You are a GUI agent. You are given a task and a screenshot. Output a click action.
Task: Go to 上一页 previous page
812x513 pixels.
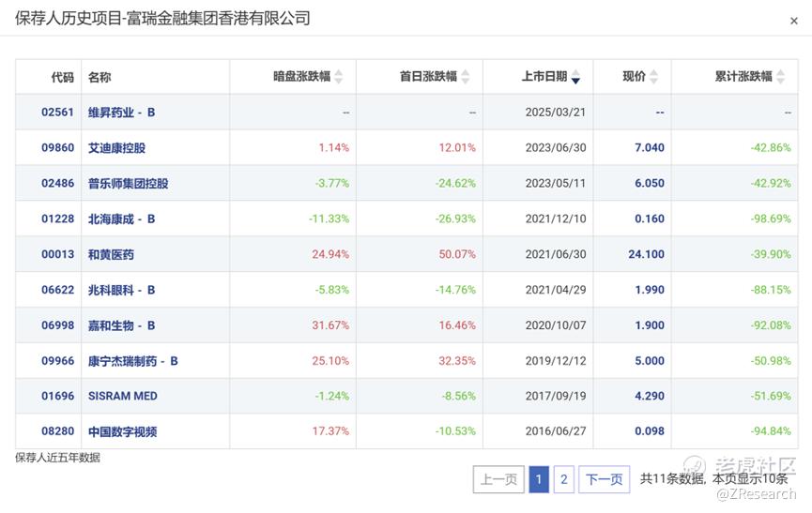coord(498,479)
